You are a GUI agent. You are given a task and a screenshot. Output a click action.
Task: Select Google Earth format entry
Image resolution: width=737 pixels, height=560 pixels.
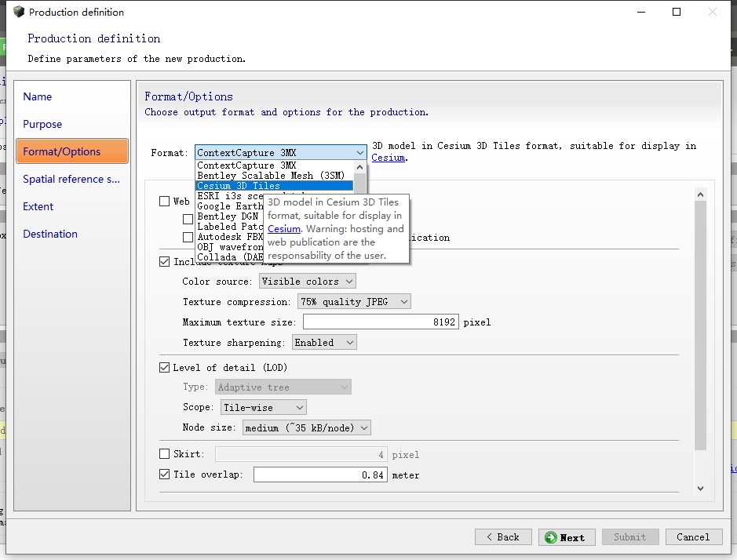click(230, 206)
